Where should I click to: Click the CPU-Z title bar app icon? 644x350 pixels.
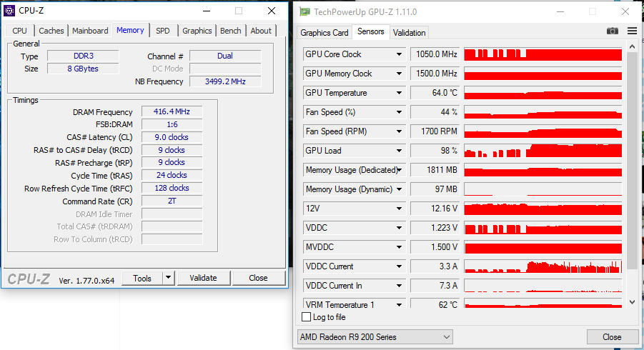(9, 11)
